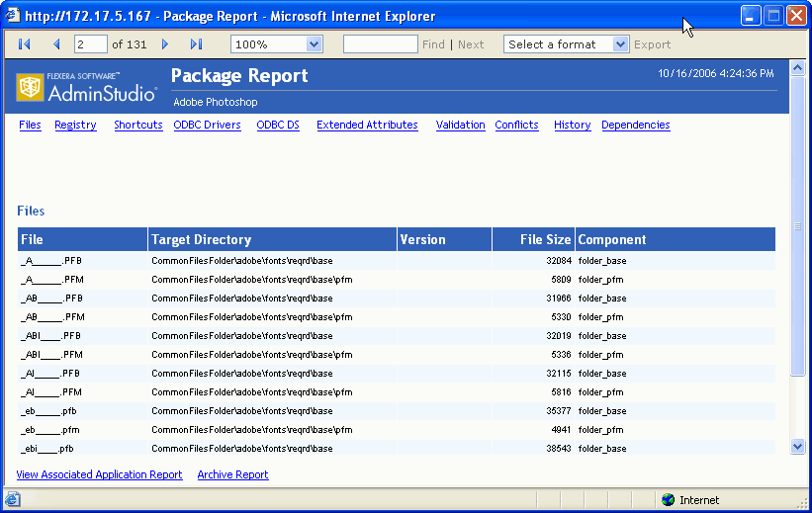Jump to the Shortcuts section
Viewport: 812px width, 513px height.
tap(137, 126)
